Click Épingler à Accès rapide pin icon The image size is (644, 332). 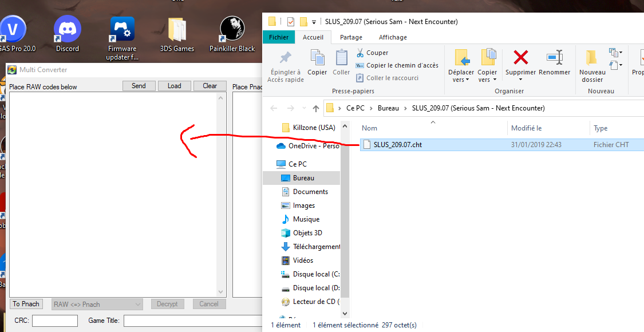(x=286, y=57)
